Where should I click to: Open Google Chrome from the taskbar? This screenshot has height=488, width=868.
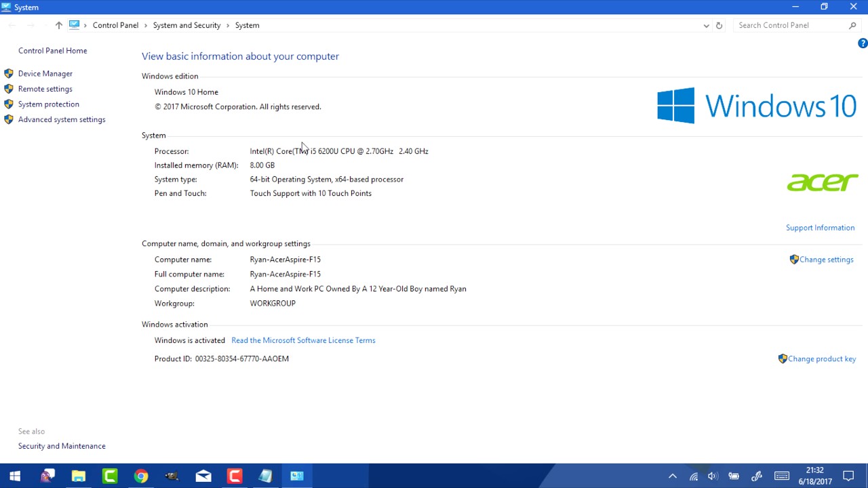pyautogui.click(x=140, y=476)
